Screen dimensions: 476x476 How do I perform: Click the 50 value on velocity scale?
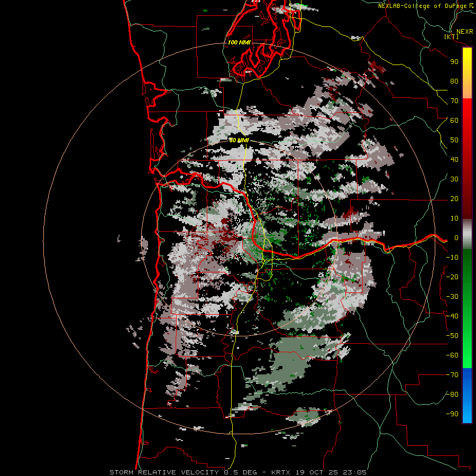pyautogui.click(x=454, y=140)
